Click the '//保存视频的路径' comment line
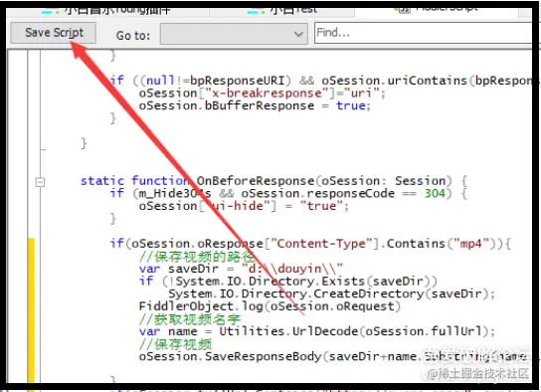The width and height of the screenshot is (541, 392). tap(197, 257)
